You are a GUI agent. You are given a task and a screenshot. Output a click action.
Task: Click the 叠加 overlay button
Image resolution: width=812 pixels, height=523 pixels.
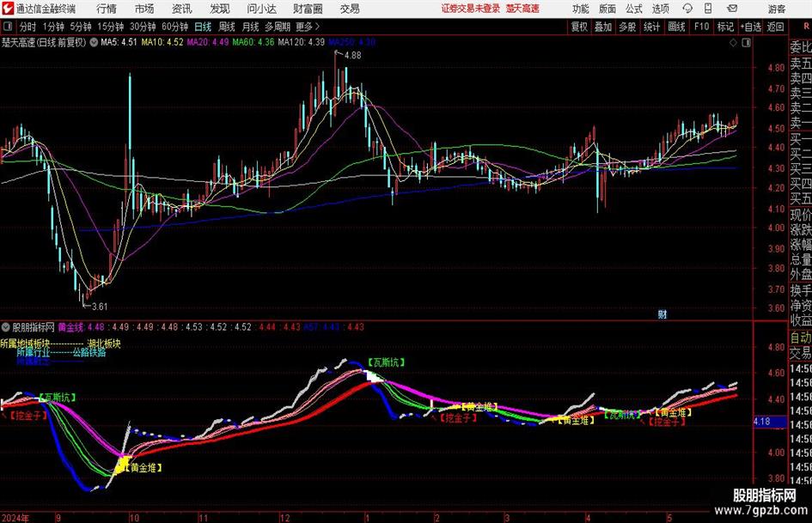tap(603, 27)
